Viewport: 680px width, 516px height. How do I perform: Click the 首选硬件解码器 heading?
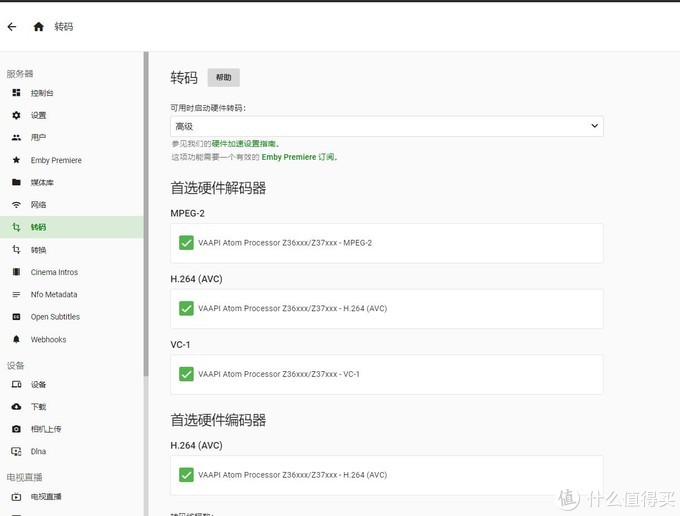tap(218, 188)
